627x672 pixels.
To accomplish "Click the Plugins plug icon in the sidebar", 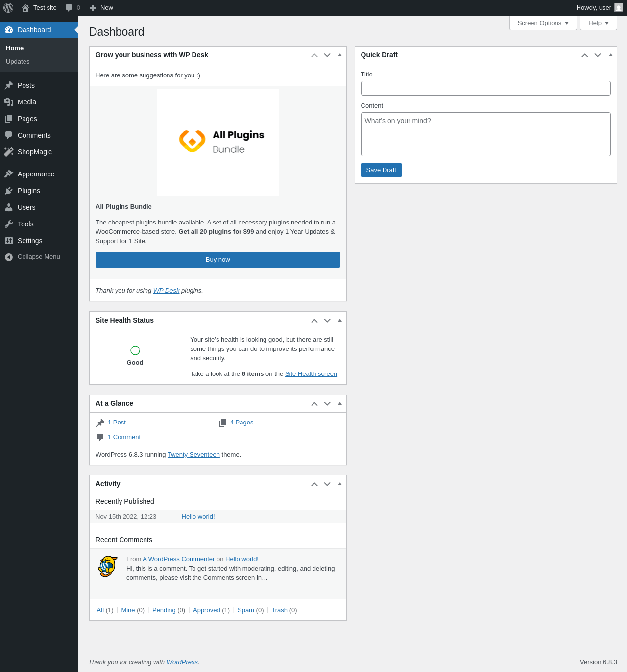I will tap(9, 191).
